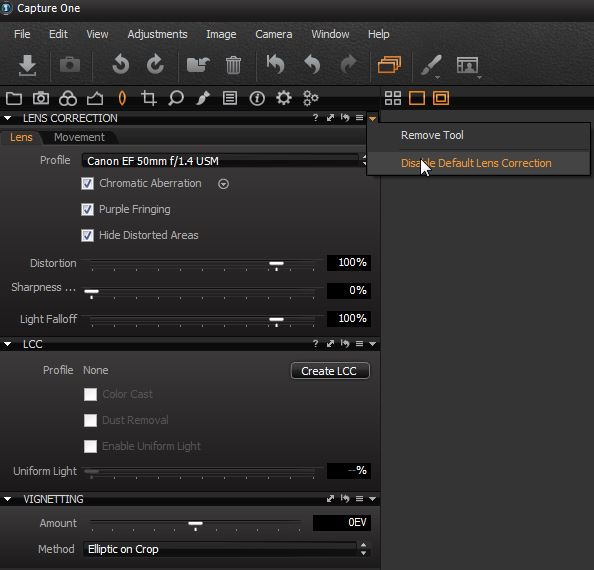594x570 pixels.
Task: Open the Camera menu
Action: 274,34
